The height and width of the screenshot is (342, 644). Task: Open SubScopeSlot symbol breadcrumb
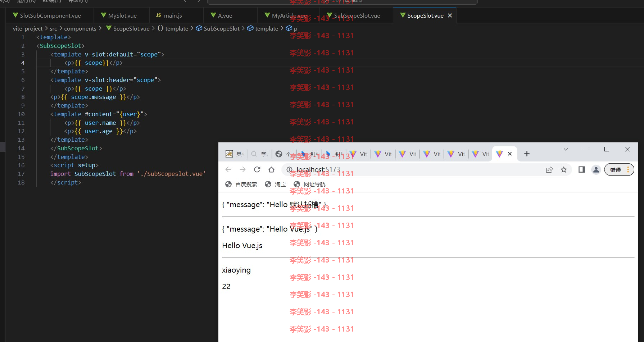(x=218, y=28)
